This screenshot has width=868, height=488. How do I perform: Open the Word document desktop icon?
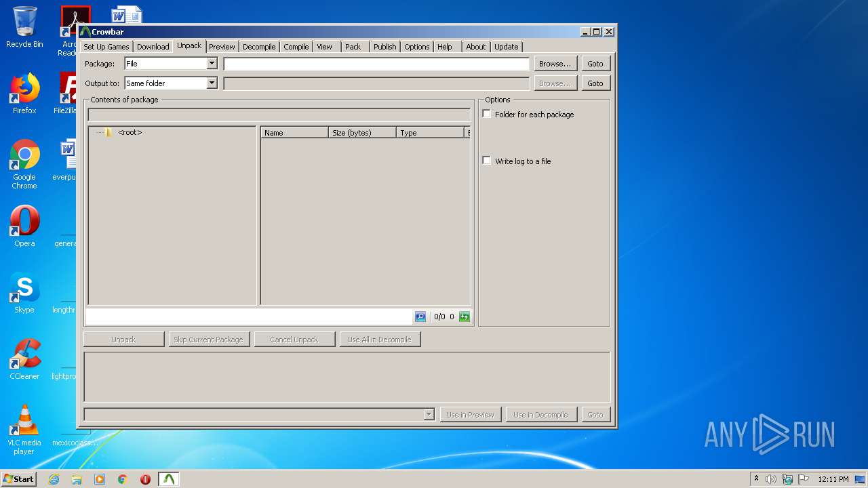(126, 15)
